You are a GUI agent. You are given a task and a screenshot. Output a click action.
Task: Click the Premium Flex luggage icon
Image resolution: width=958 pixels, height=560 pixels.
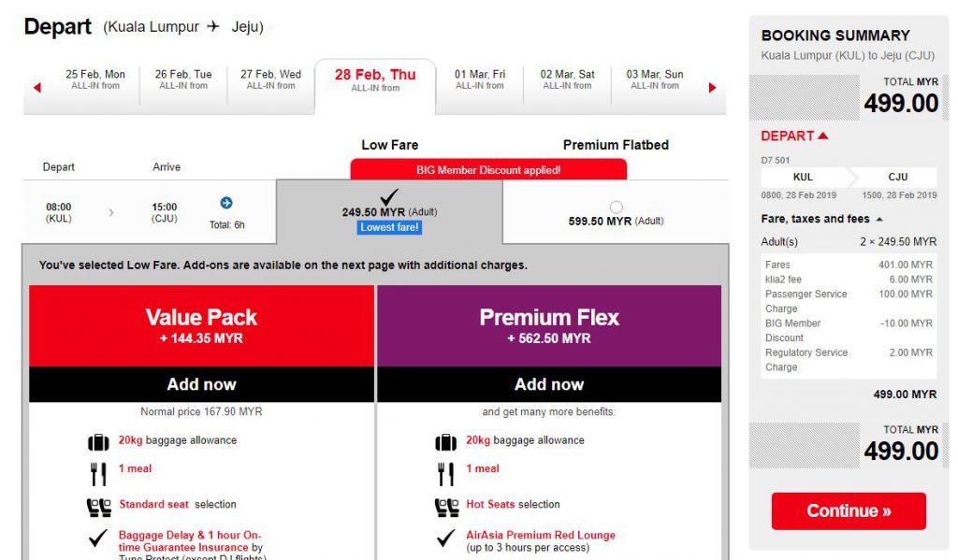(x=446, y=441)
